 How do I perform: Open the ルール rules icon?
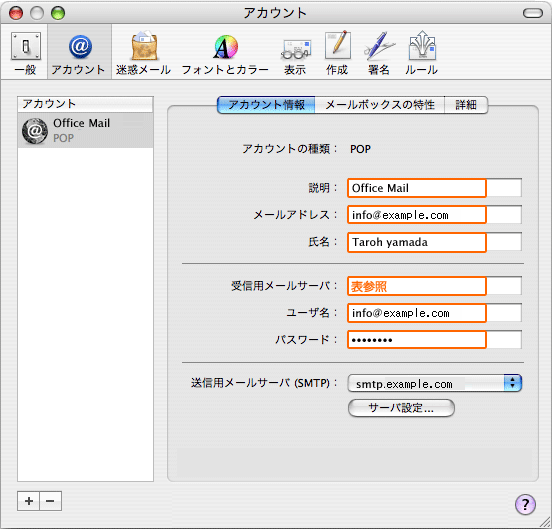click(x=422, y=53)
